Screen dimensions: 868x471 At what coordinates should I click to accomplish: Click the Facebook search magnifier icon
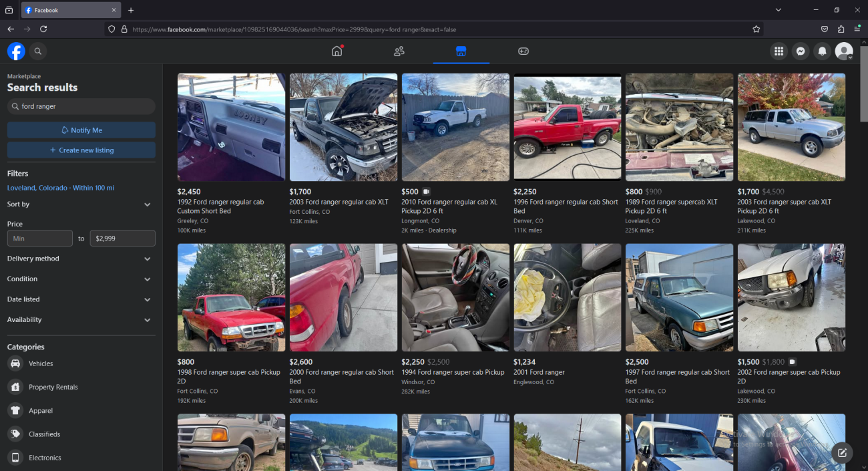pyautogui.click(x=38, y=51)
